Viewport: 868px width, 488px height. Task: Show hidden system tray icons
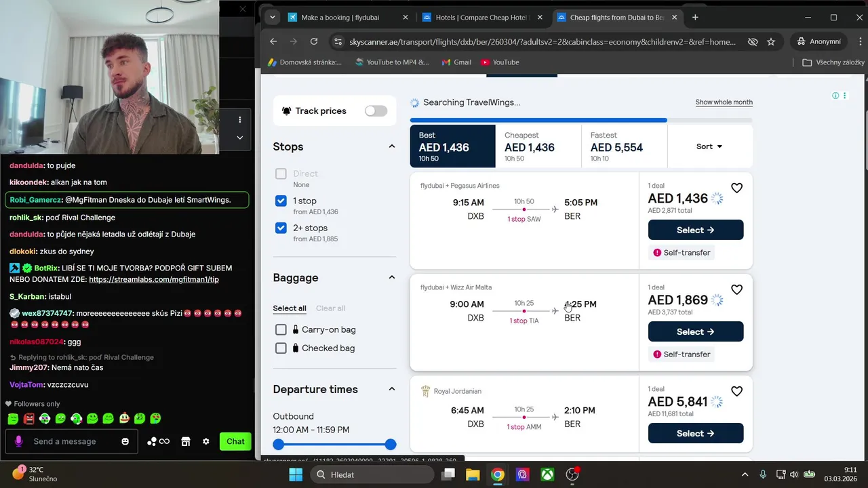click(745, 474)
